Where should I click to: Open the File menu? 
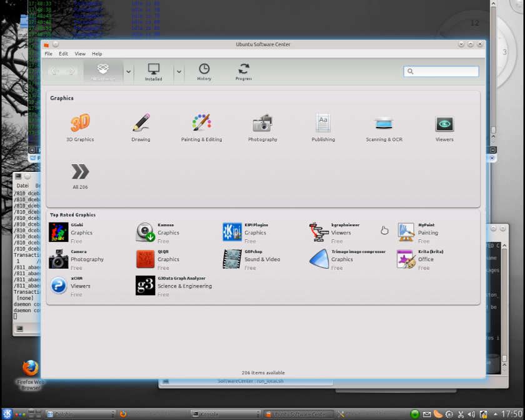pos(49,54)
